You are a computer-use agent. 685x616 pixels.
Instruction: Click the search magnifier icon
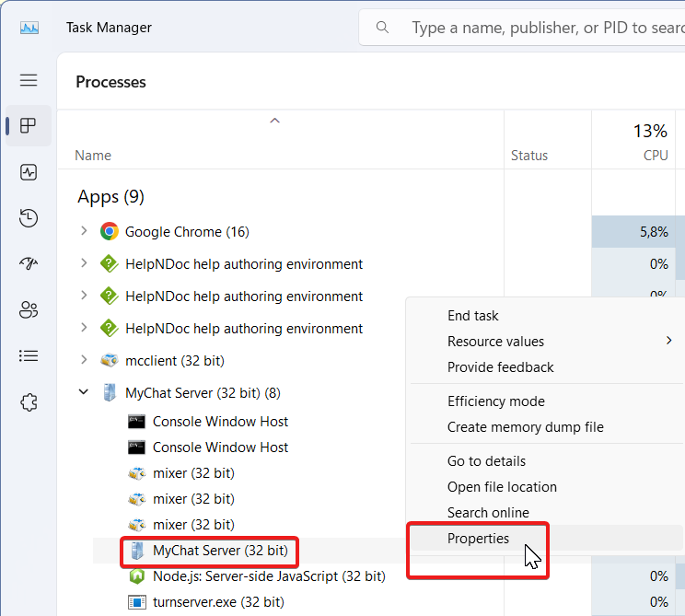[382, 28]
